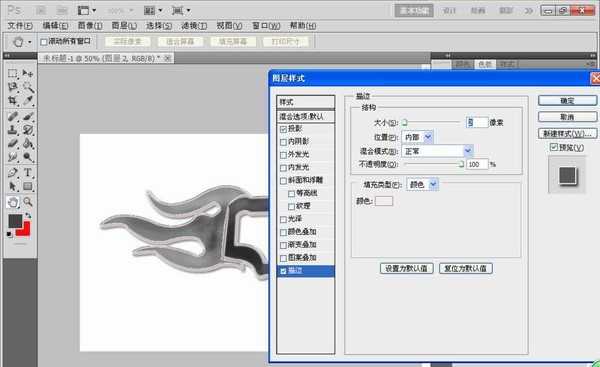Select the Crop tool
Image resolution: width=600 pixels, height=367 pixels.
point(13,101)
